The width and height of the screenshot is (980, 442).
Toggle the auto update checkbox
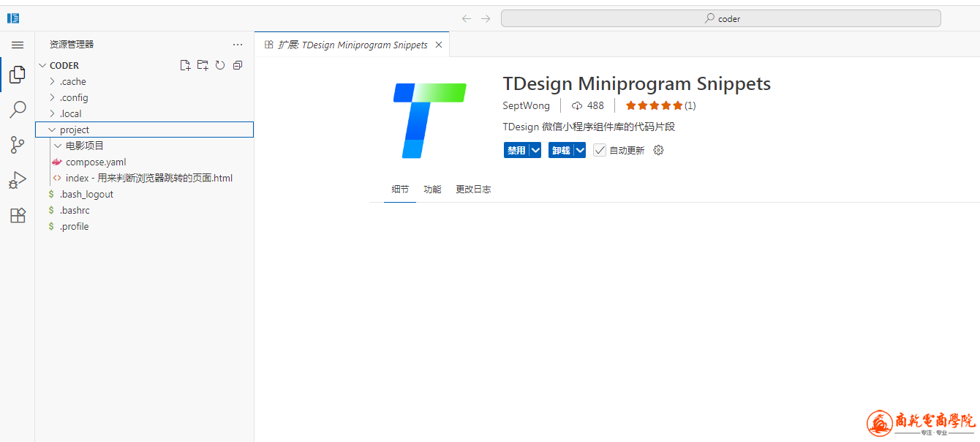click(x=600, y=150)
